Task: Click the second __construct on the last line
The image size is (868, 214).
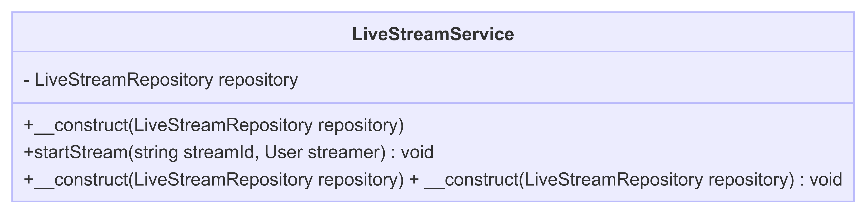Action: (x=471, y=179)
